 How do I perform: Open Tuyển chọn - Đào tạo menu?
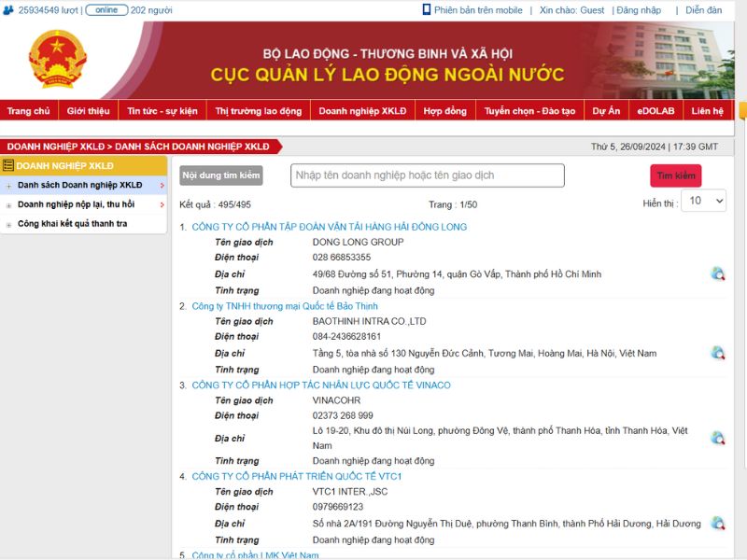(x=529, y=111)
